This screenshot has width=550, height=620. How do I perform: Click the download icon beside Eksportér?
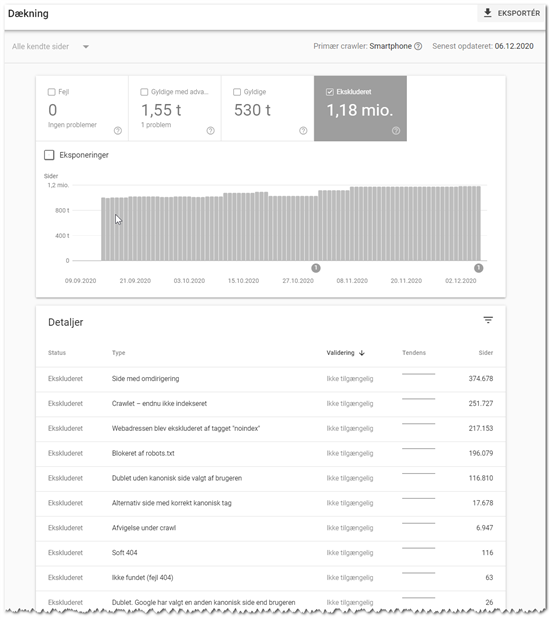[x=488, y=13]
